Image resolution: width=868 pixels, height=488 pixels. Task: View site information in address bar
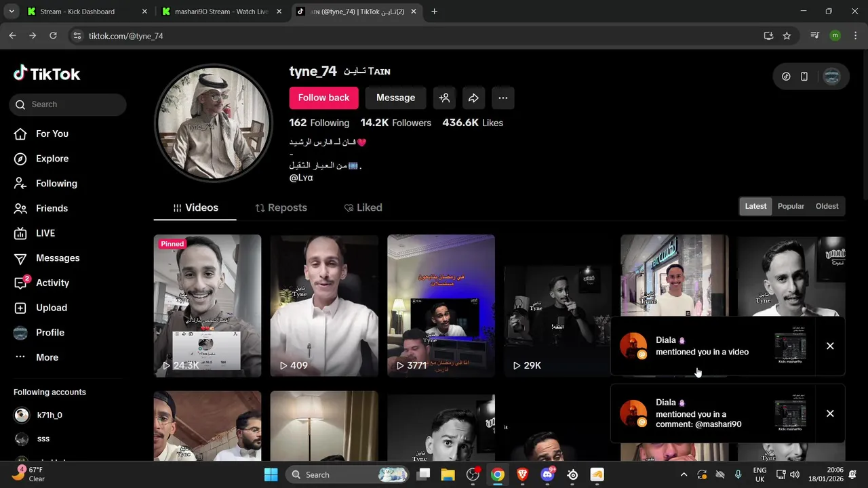coord(77,36)
